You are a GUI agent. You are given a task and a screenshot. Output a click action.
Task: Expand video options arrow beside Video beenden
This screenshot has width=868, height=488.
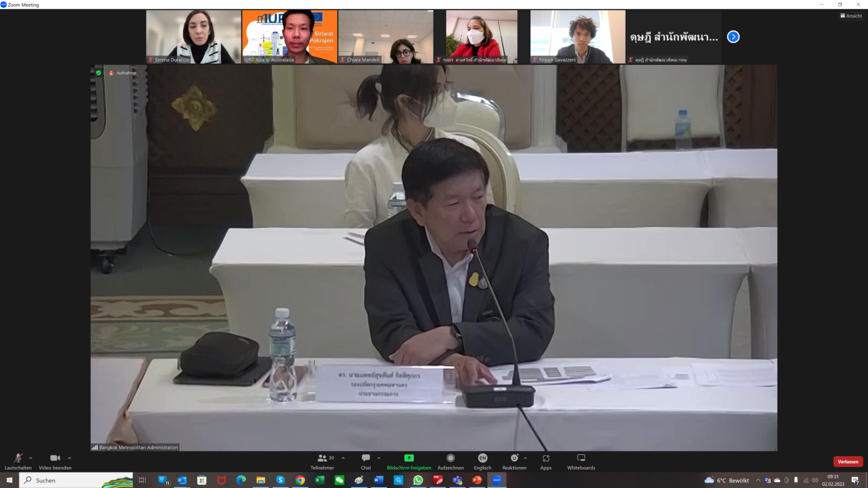click(x=69, y=458)
